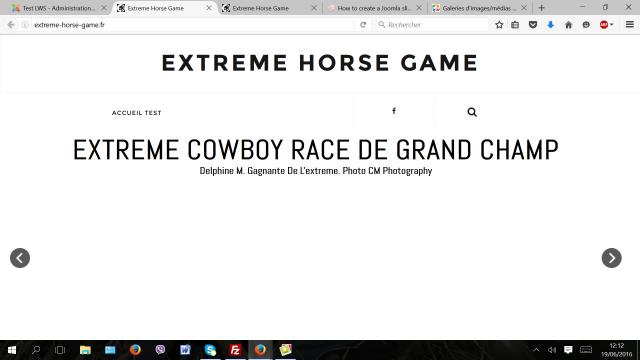This screenshot has height=360, width=640.
Task: Open a new tab with the plus button
Action: pos(542,8)
